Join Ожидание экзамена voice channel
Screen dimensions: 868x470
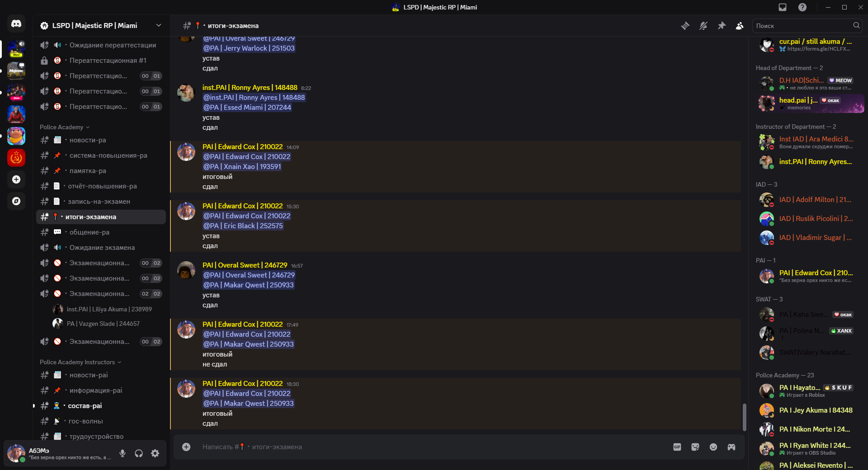coord(101,248)
